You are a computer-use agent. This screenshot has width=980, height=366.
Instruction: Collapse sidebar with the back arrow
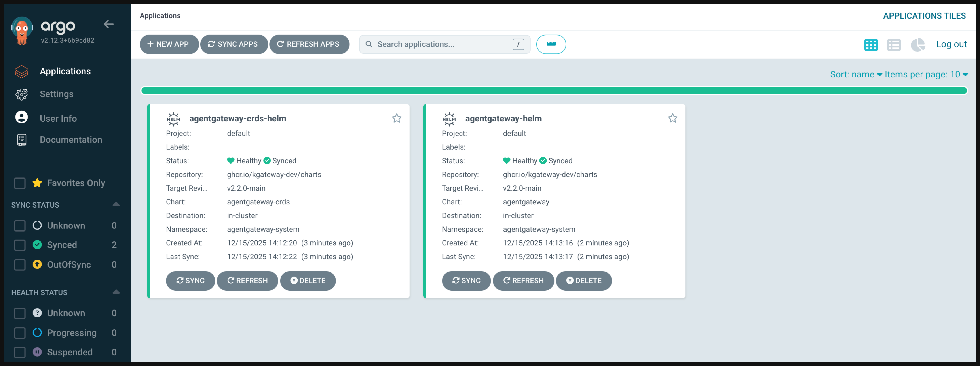pos(109,24)
